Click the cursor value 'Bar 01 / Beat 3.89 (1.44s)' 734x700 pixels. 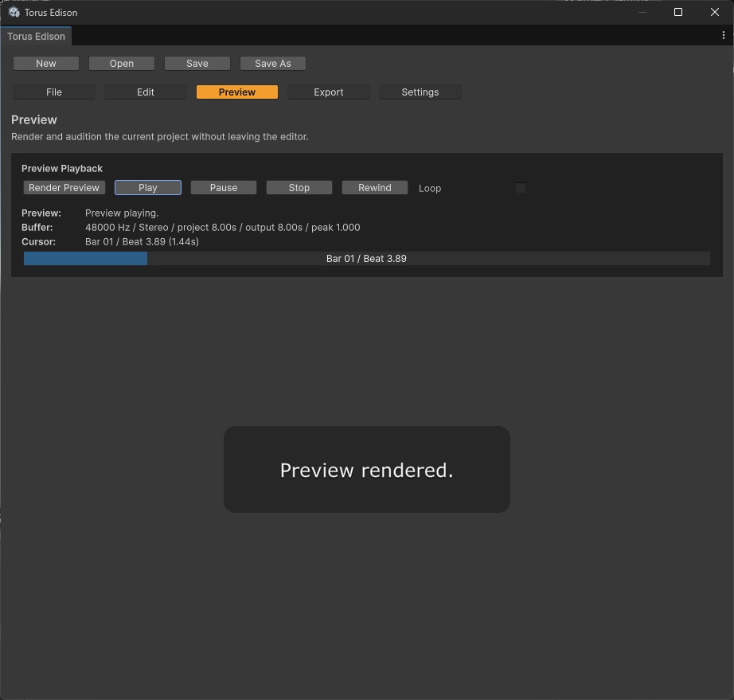[142, 241]
